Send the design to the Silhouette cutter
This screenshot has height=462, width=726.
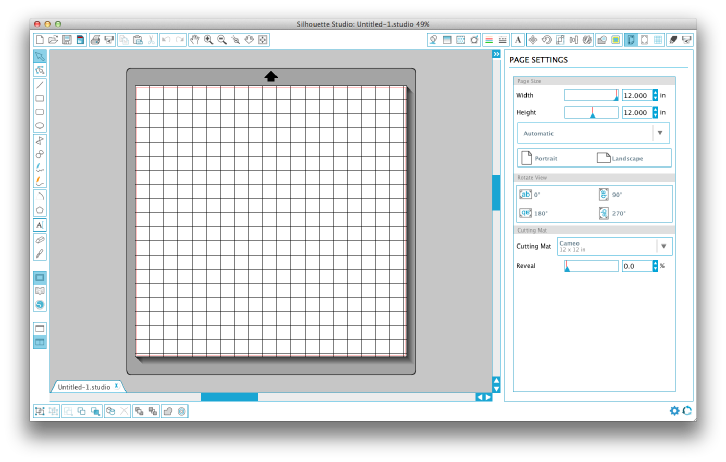click(109, 40)
